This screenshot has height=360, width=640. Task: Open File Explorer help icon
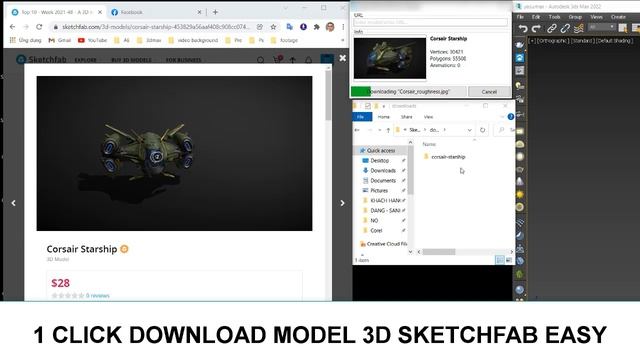click(510, 117)
